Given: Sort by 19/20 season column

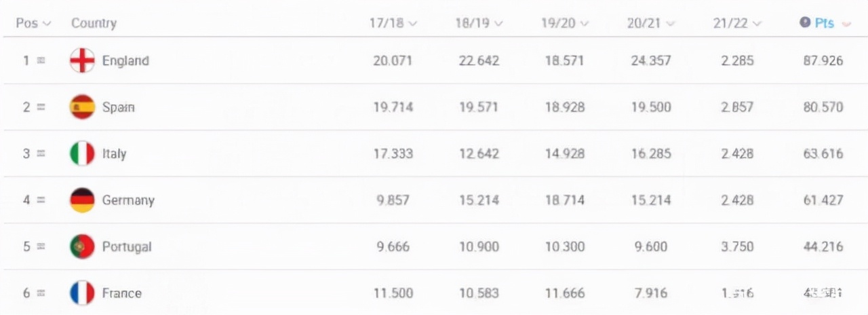Looking at the screenshot, I should [x=565, y=23].
